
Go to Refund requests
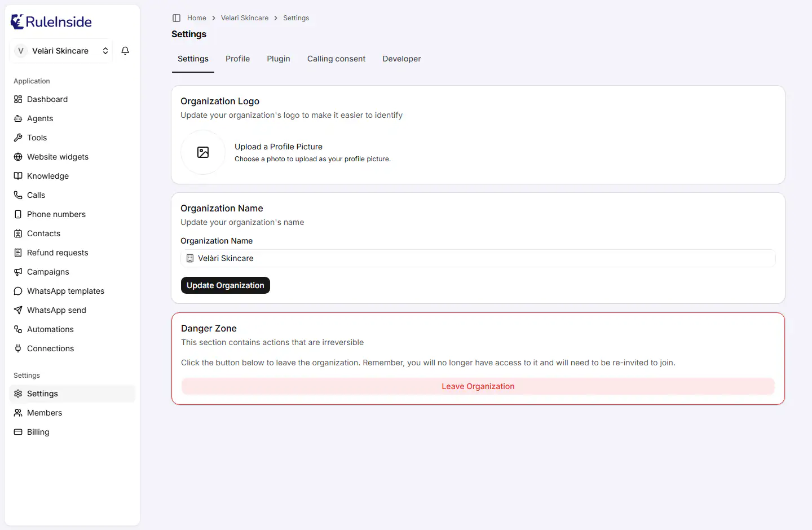point(72,253)
